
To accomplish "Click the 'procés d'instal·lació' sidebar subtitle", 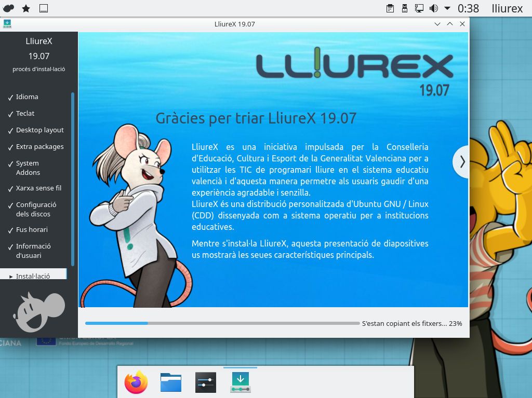I will (38, 69).
